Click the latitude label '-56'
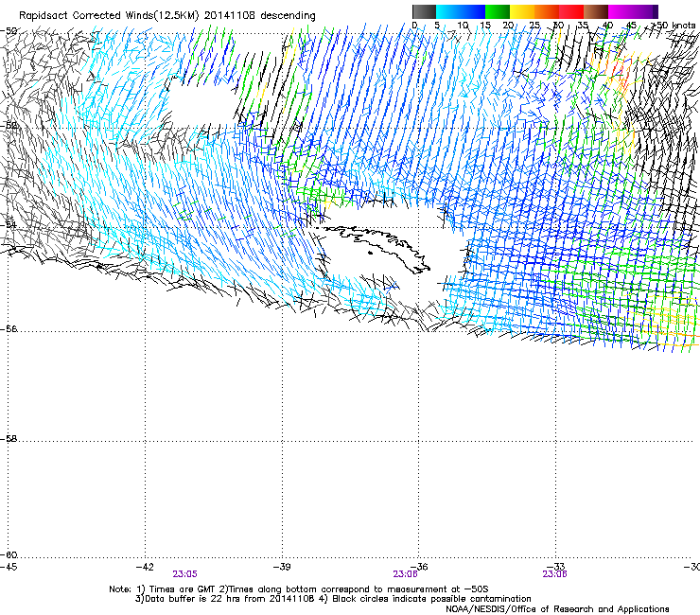Image resolution: width=700 pixels, height=615 pixels. click(x=9, y=329)
